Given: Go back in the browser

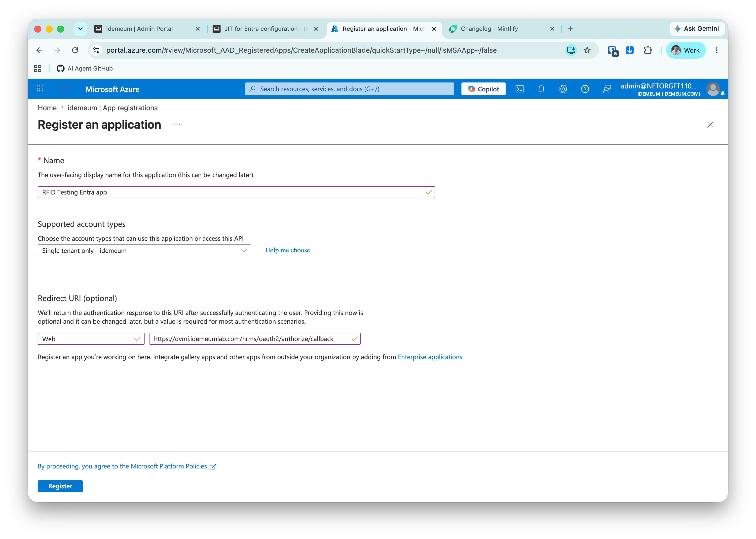Looking at the screenshot, I should tap(39, 50).
